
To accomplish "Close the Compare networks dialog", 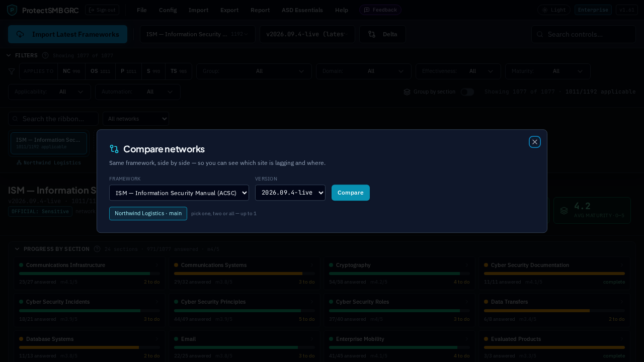I will click(x=535, y=142).
